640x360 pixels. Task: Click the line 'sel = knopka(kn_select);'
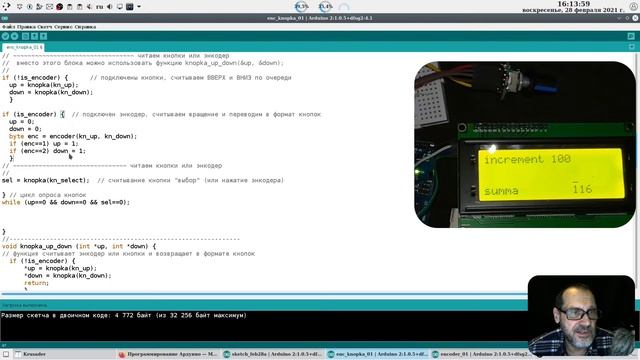pyautogui.click(x=46, y=180)
